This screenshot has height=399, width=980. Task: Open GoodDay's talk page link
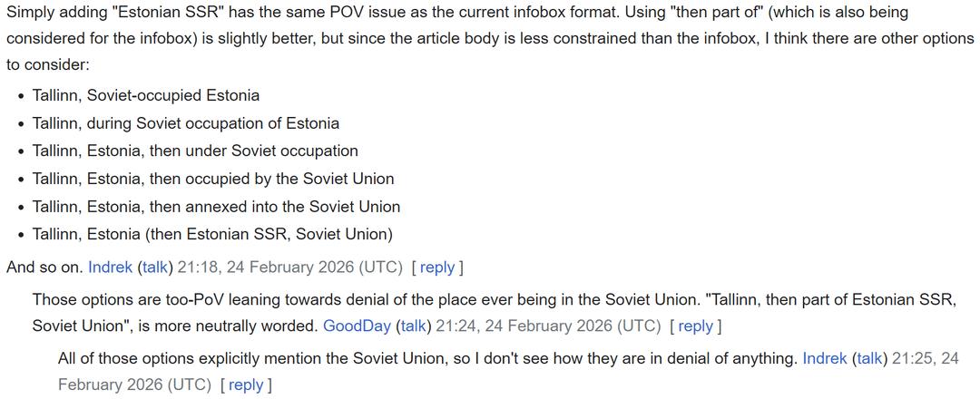pos(414,326)
